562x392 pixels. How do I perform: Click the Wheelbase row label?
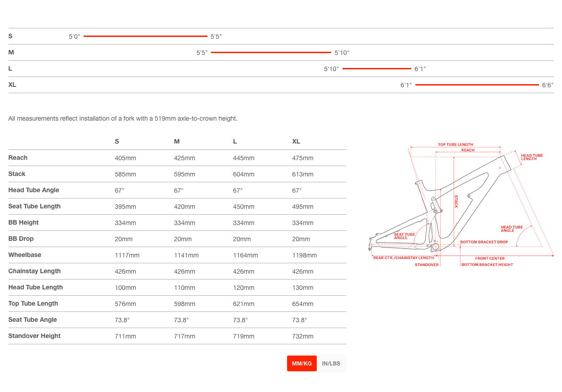[x=25, y=255]
